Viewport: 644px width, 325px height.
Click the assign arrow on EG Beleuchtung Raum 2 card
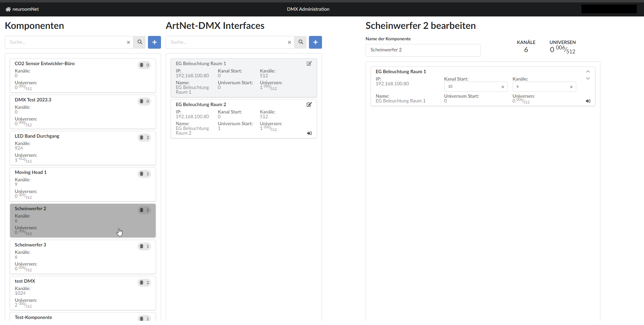[309, 133]
